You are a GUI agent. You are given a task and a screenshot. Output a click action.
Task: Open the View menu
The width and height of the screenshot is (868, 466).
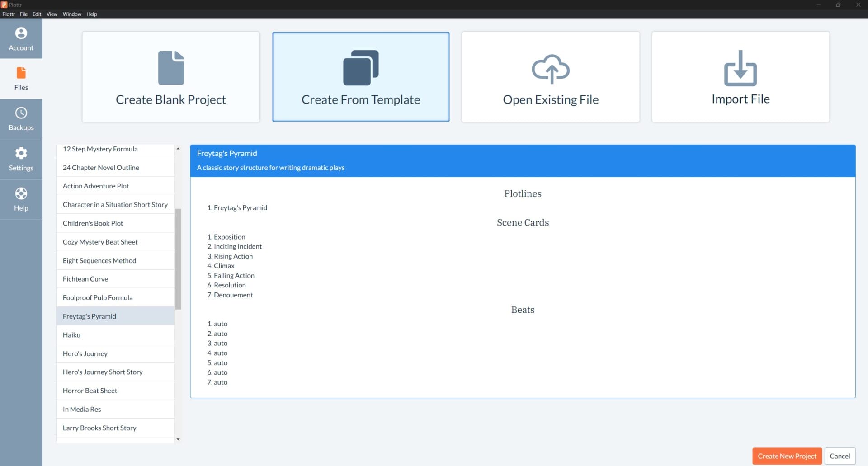pyautogui.click(x=52, y=14)
